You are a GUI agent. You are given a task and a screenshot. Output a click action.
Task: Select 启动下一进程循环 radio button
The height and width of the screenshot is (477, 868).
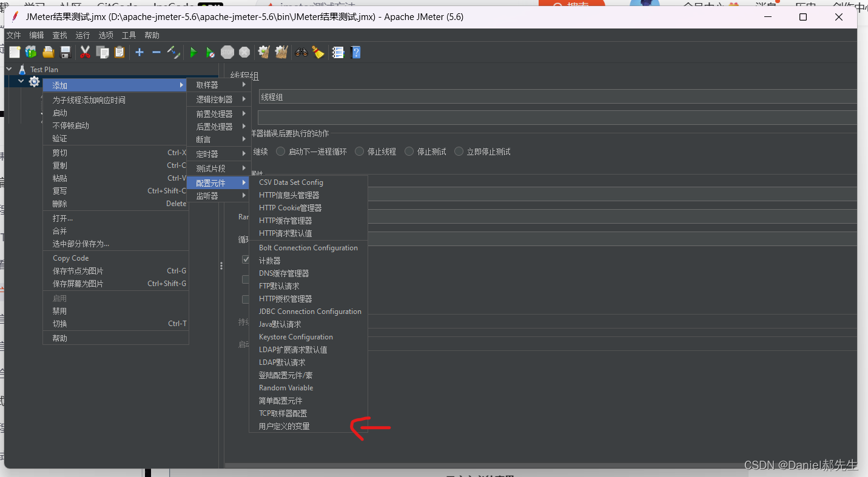[280, 152]
